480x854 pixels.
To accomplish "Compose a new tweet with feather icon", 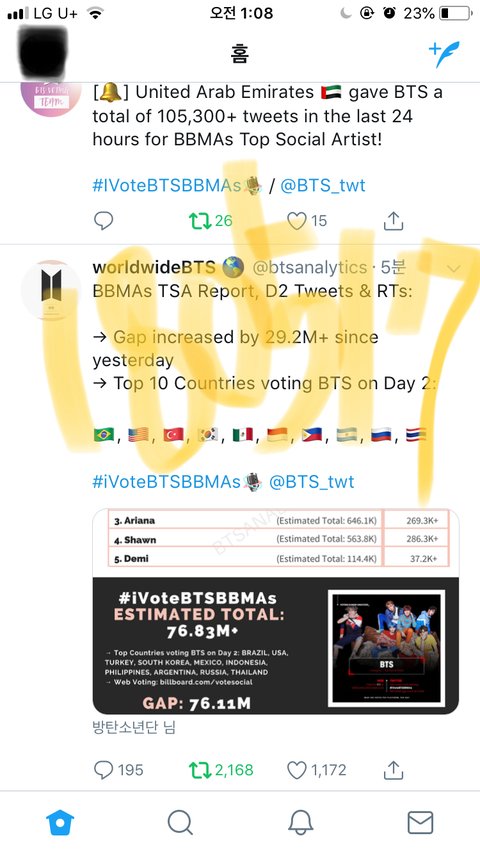I will click(444, 54).
